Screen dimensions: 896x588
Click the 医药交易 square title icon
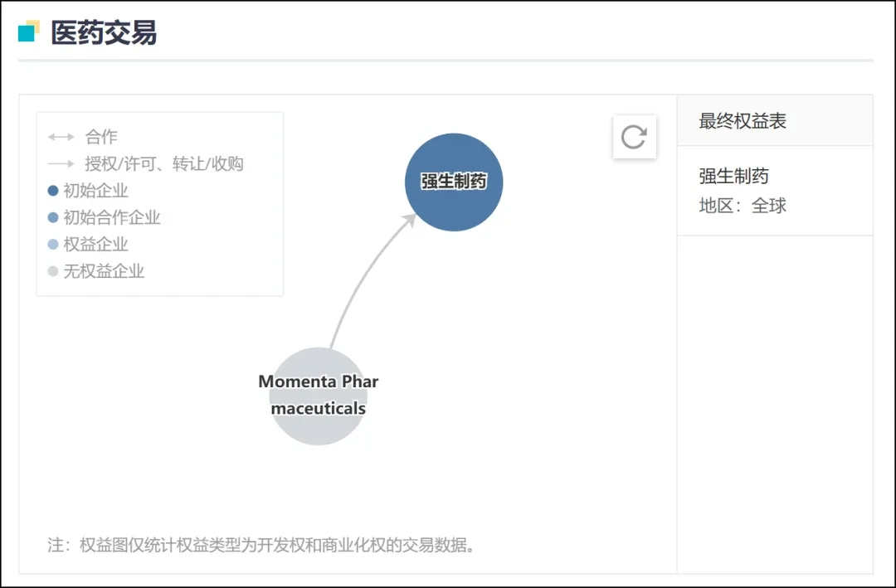28,32
